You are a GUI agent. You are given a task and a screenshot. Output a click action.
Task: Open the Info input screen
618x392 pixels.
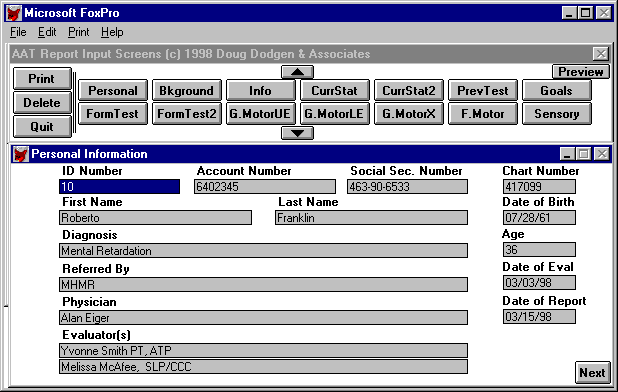point(261,91)
